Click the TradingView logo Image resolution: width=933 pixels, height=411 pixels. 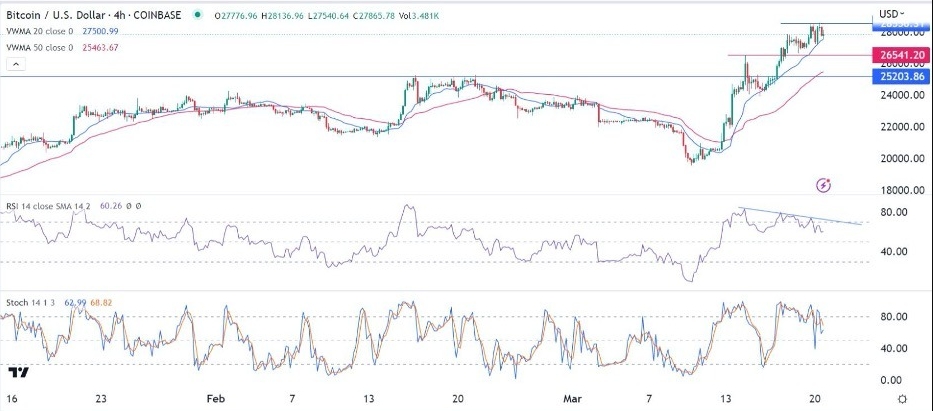click(18, 373)
